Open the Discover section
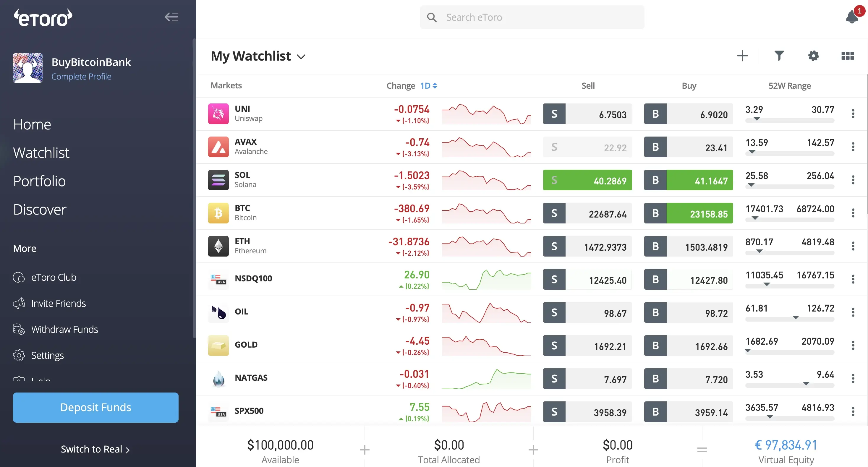The image size is (868, 467). (40, 210)
